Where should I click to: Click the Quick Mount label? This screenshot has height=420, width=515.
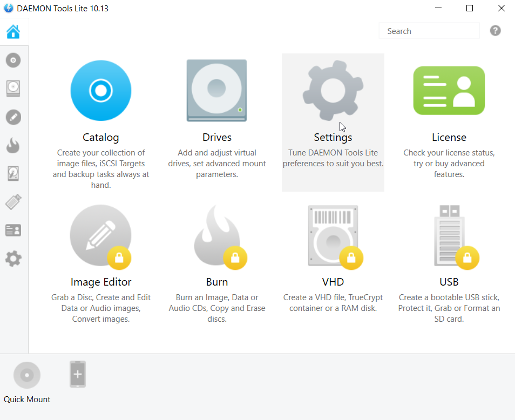(x=27, y=399)
